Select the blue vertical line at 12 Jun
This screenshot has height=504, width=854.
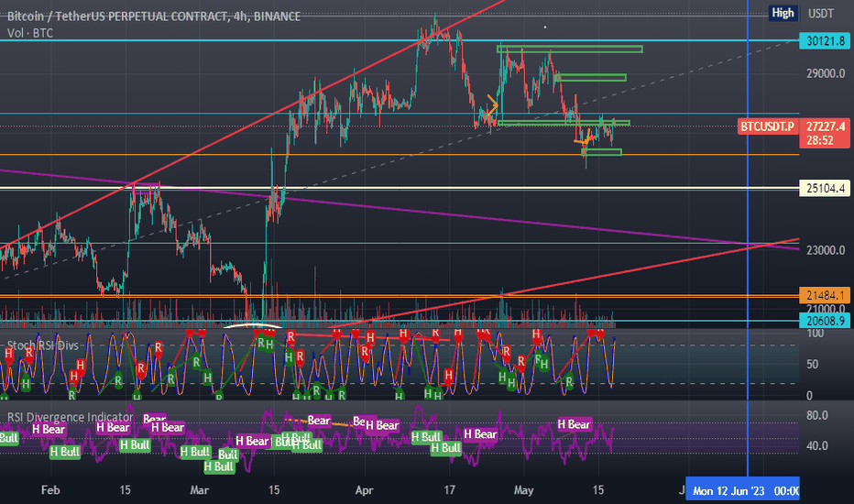pos(748,240)
